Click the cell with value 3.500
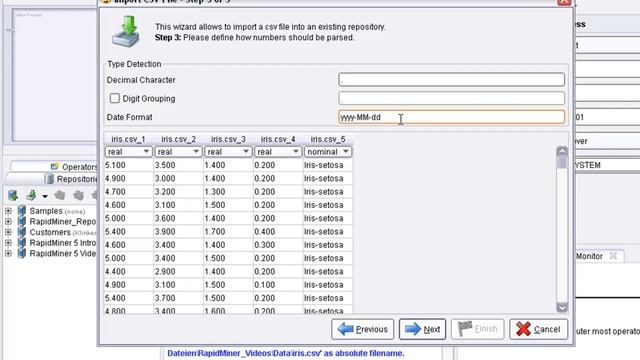The height and width of the screenshot is (360, 640). (178, 165)
